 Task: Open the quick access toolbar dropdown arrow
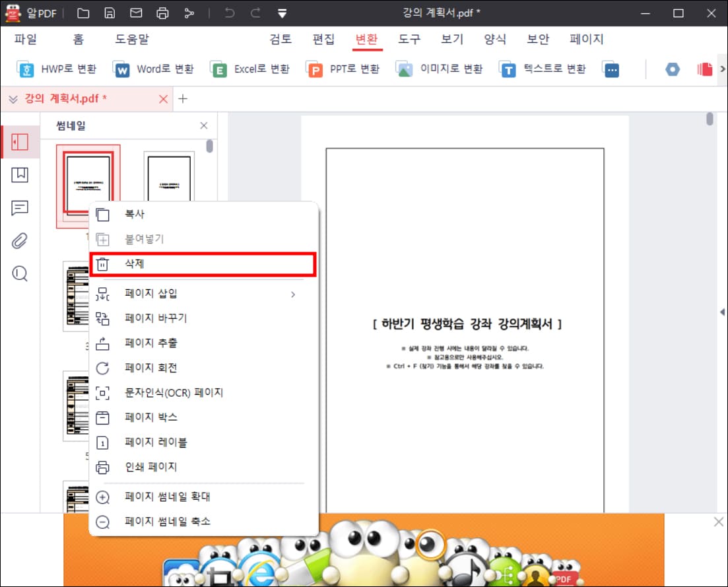(x=281, y=13)
